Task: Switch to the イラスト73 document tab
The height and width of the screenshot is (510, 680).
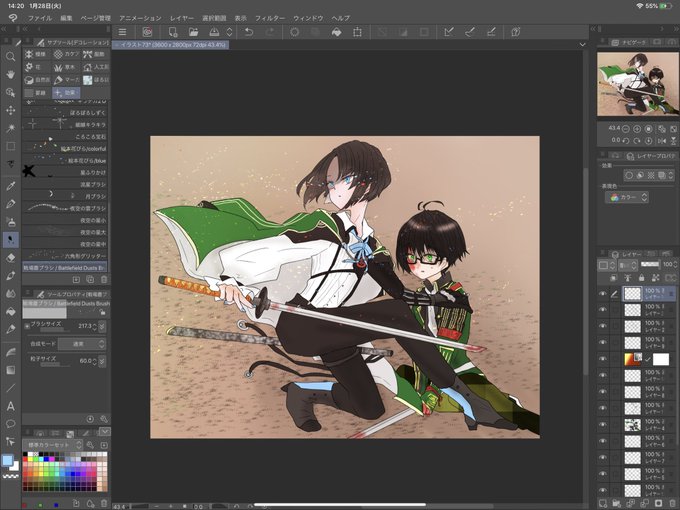Action: [171, 45]
